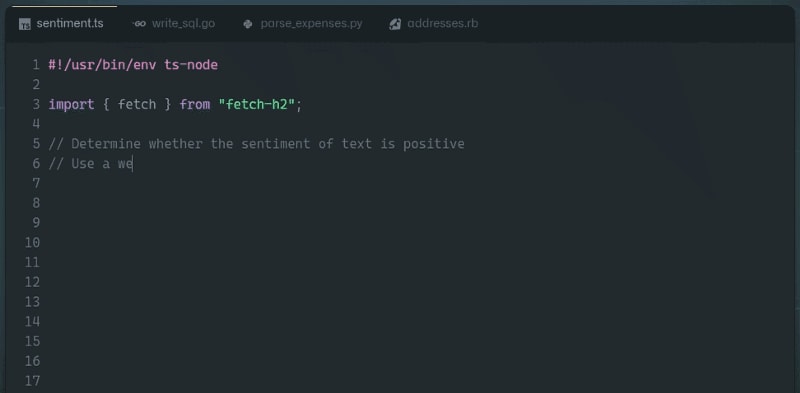
Task: Click line number 16 in the gutter
Action: tap(32, 361)
